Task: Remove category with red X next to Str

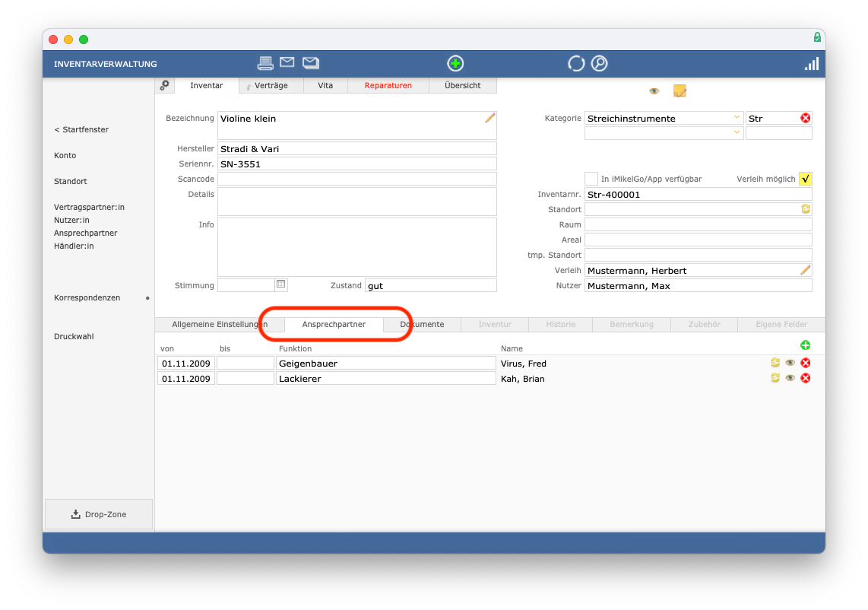Action: click(805, 118)
